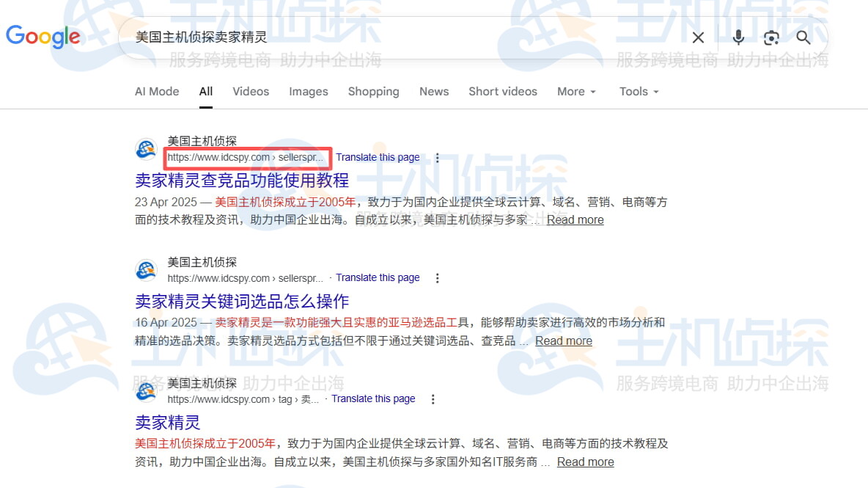Click Translate this page for second result
The width and height of the screenshot is (868, 488).
(378, 277)
